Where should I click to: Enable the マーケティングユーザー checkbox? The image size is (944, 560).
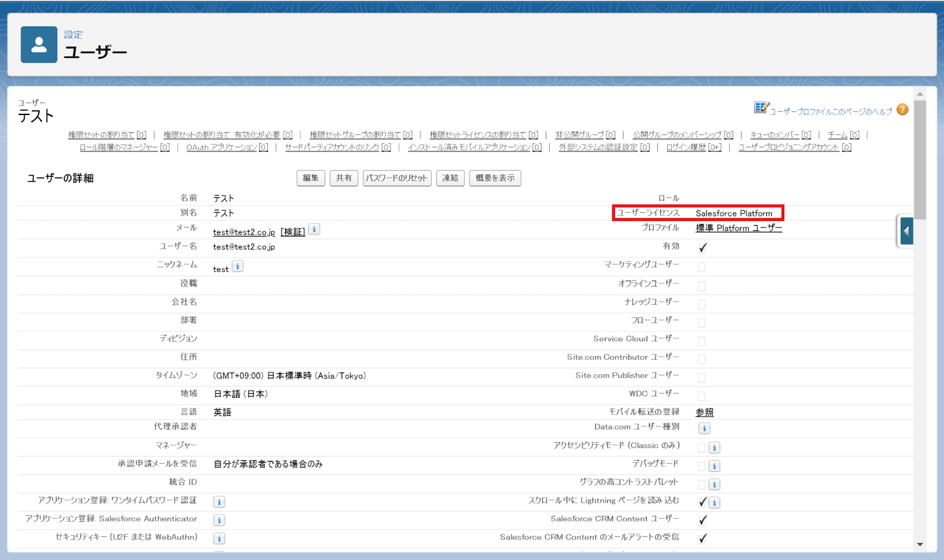tap(702, 267)
